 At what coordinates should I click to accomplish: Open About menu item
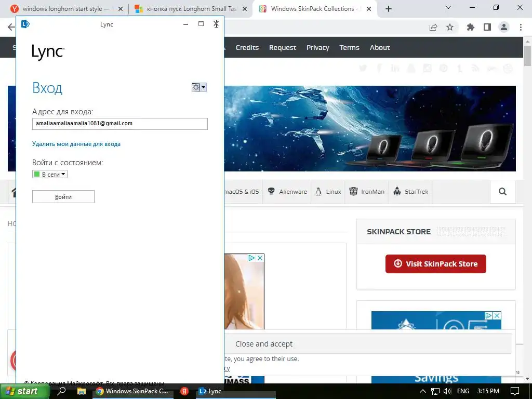click(380, 47)
